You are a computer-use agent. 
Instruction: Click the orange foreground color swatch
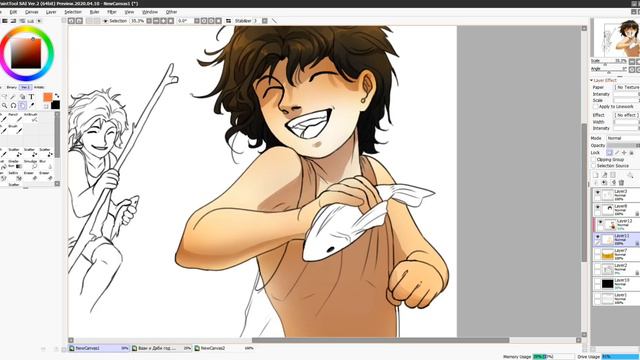point(47,97)
